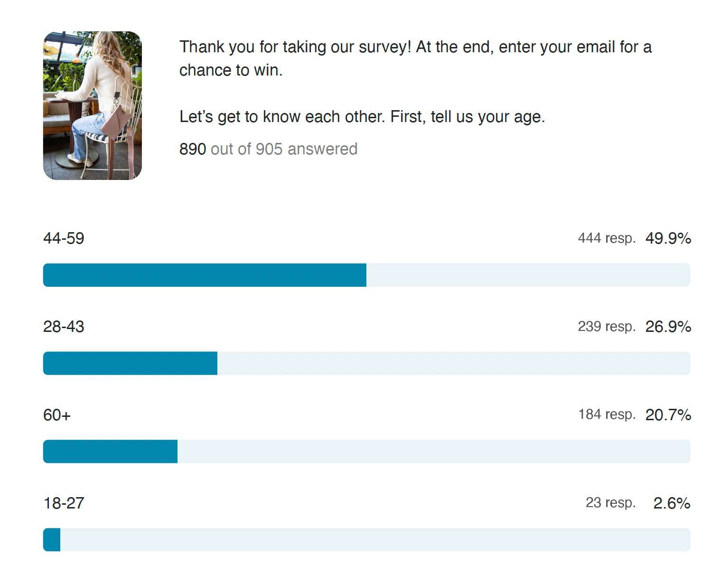Click the 184 resp. count
The height and width of the screenshot is (584, 728).
click(x=607, y=414)
